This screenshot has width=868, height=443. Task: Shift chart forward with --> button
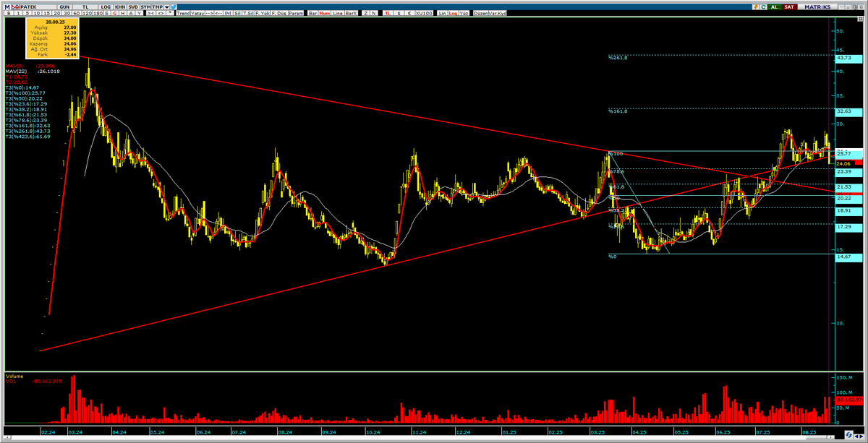pos(209,13)
